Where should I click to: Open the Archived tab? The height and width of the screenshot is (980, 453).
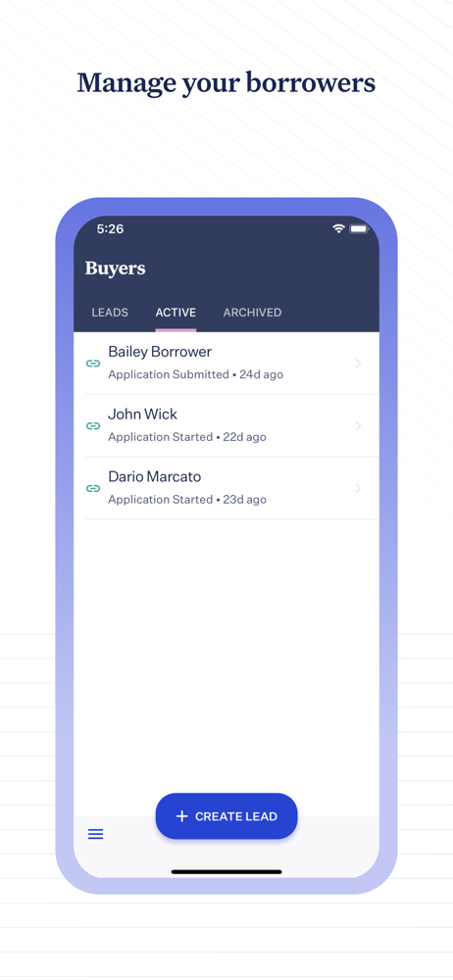point(252,313)
